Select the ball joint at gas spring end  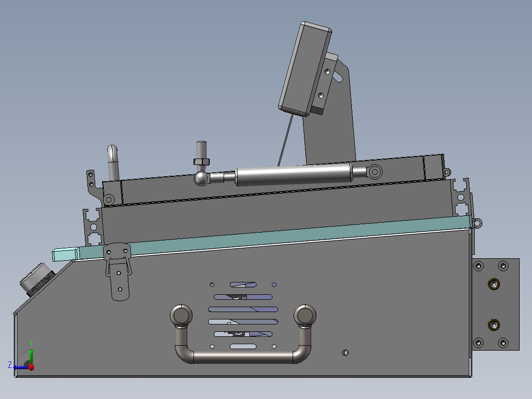pyautogui.click(x=201, y=178)
